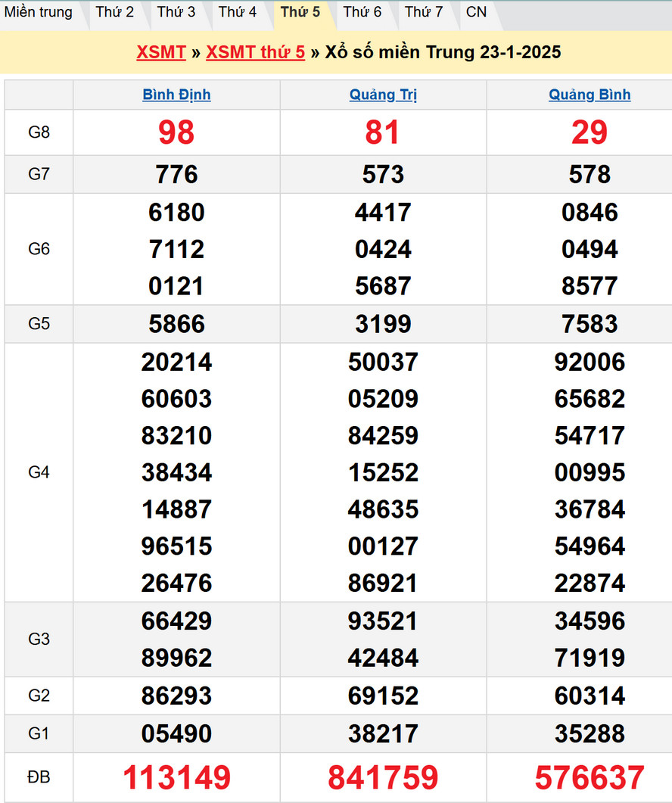
Task: Click the XSMT breadcrumb link
Action: (x=161, y=52)
